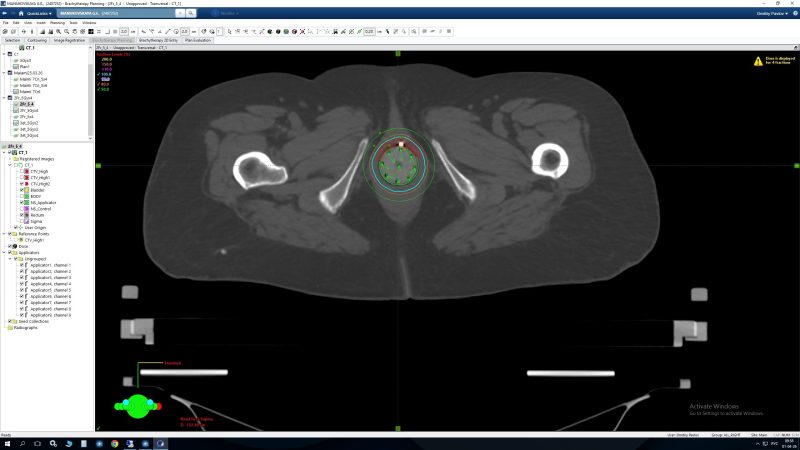Collapse the Applicators tree node
The height and width of the screenshot is (450, 800).
4,252
